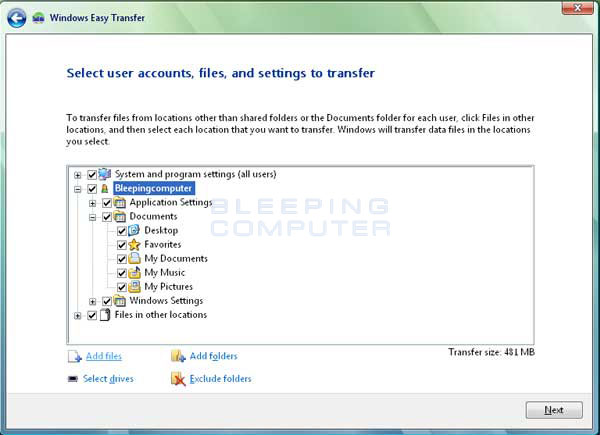The image size is (600, 435).
Task: Open the Add files link
Action: (104, 356)
